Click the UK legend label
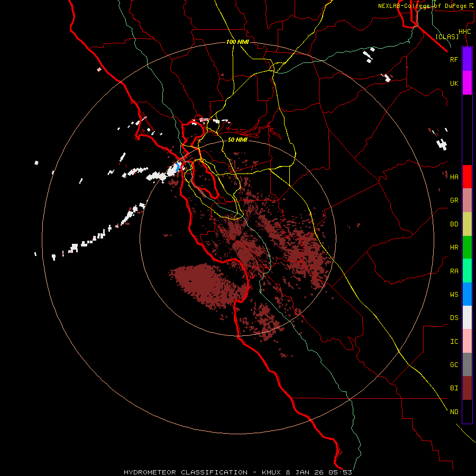 [454, 83]
